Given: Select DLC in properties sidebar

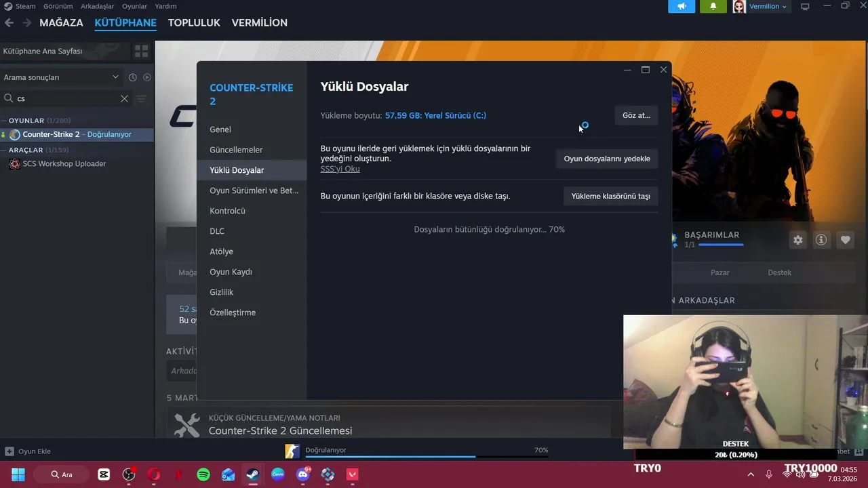Looking at the screenshot, I should [x=252, y=231].
